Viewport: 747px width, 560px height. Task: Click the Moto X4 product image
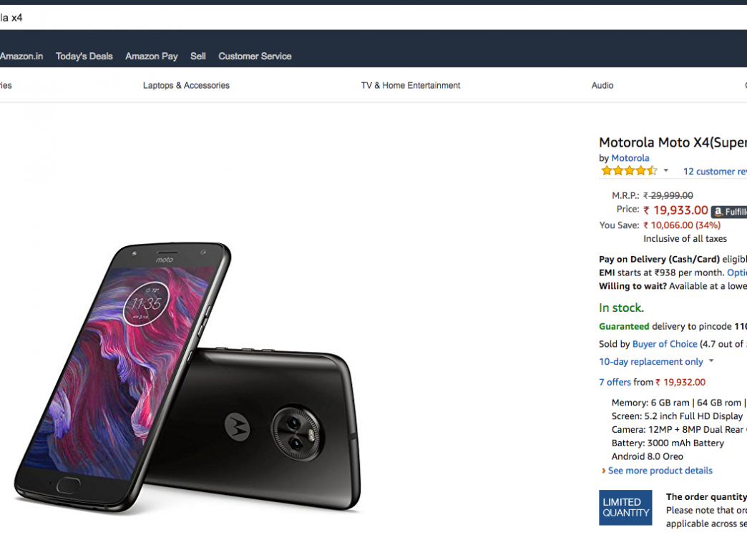point(187,379)
